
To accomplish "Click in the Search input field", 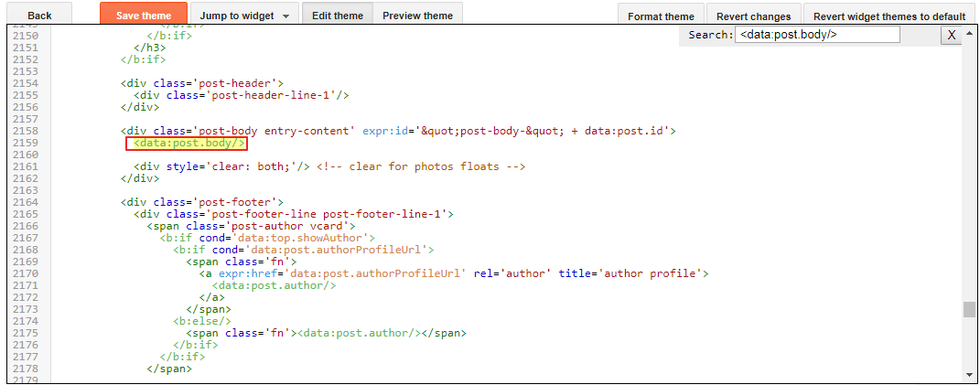I will click(817, 35).
